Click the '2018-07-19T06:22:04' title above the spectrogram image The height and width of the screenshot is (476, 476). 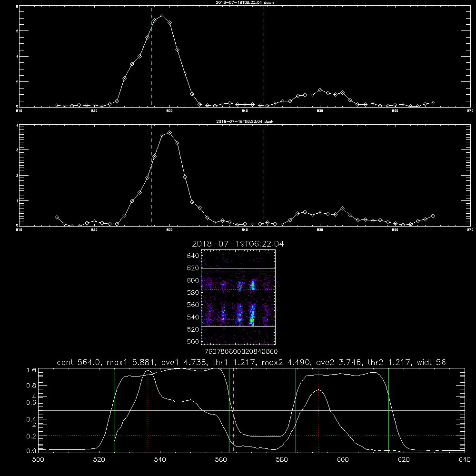238,244
